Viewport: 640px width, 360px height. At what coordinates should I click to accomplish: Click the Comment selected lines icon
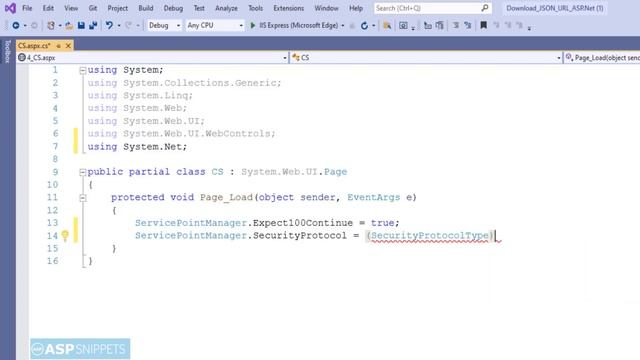pyautogui.click(x=427, y=26)
